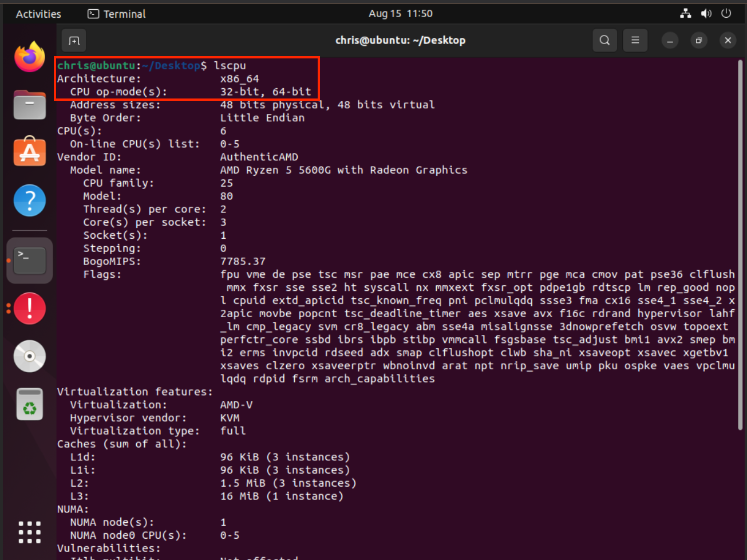Click the KVM hypervisor vendor value
Viewport: 747px width, 560px height.
(x=230, y=419)
